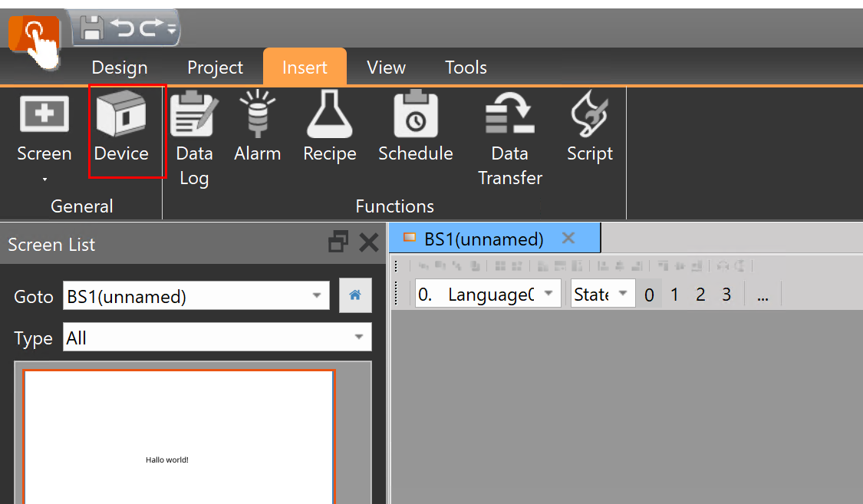Screen dimensions: 863x504
Task: Open the Schedule function
Action: [x=415, y=127]
